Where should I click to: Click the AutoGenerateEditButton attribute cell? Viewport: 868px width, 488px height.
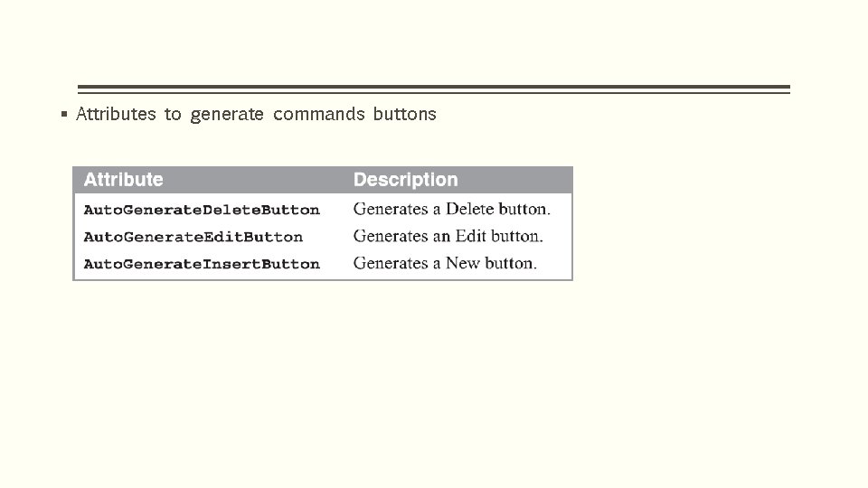click(x=193, y=237)
